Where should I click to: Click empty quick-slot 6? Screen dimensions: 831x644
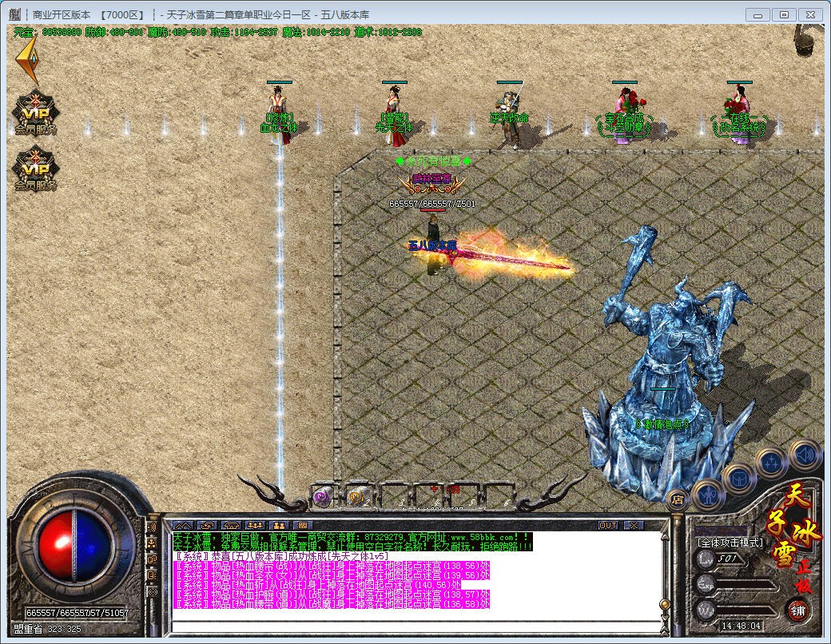pos(500,497)
